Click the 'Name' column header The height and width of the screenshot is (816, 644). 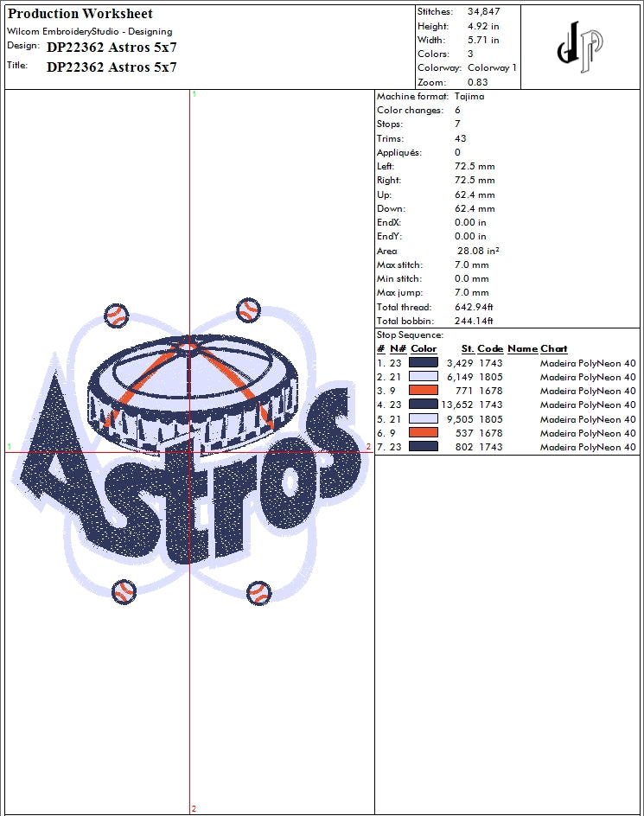coord(523,348)
